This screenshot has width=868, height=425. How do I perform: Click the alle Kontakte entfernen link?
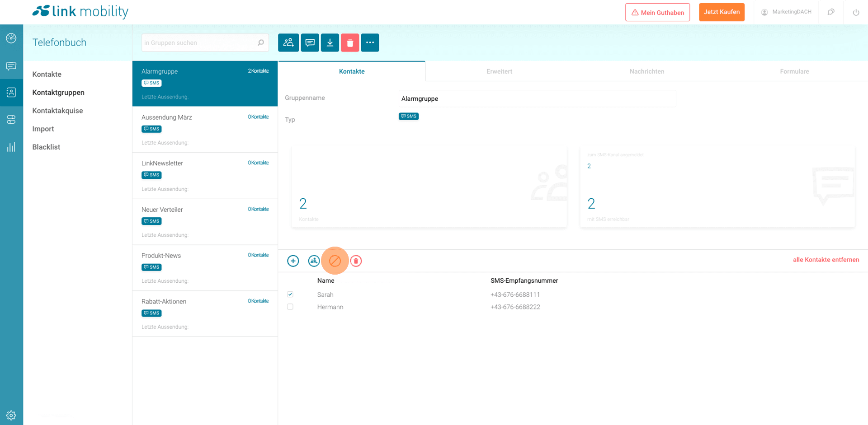point(826,260)
